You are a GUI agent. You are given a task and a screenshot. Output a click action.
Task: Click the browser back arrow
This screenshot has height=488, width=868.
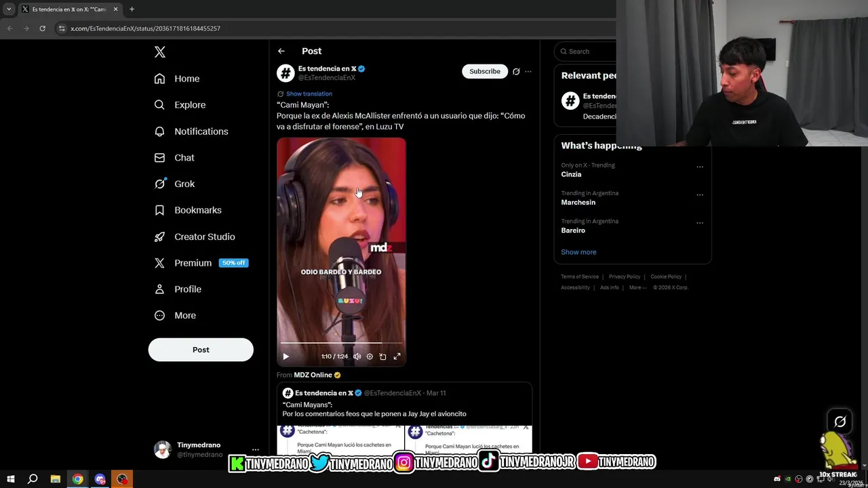point(9,28)
